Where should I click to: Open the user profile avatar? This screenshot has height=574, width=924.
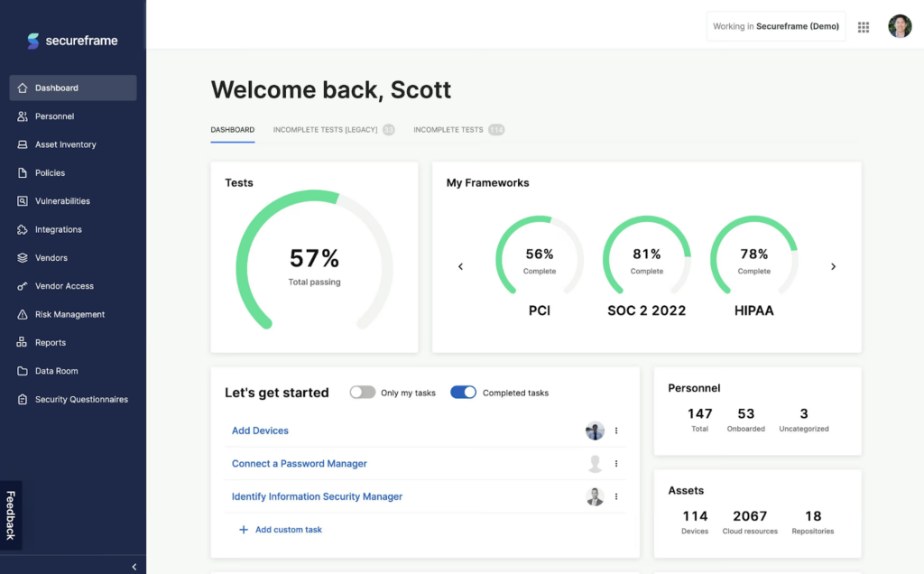[x=900, y=27]
